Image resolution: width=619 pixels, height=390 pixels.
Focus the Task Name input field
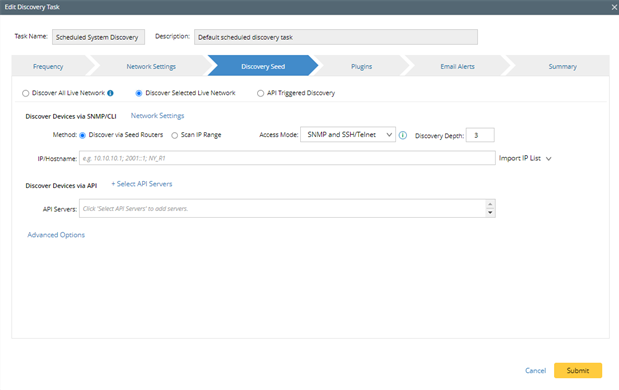point(98,37)
